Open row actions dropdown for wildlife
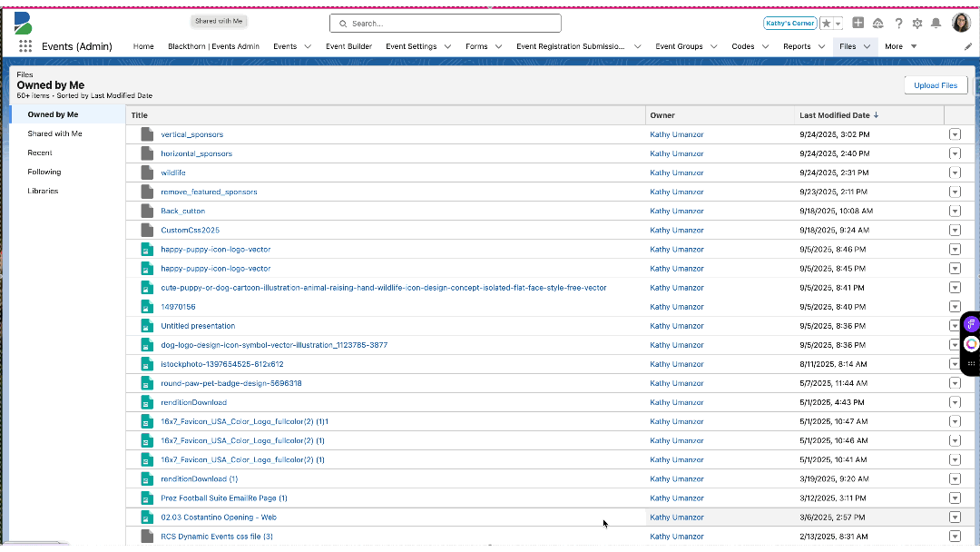Image resolution: width=980 pixels, height=552 pixels. click(955, 172)
